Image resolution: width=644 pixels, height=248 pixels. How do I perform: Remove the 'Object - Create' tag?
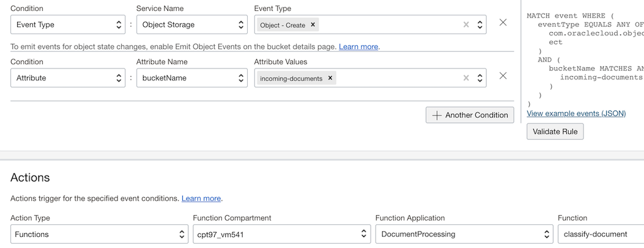point(313,25)
